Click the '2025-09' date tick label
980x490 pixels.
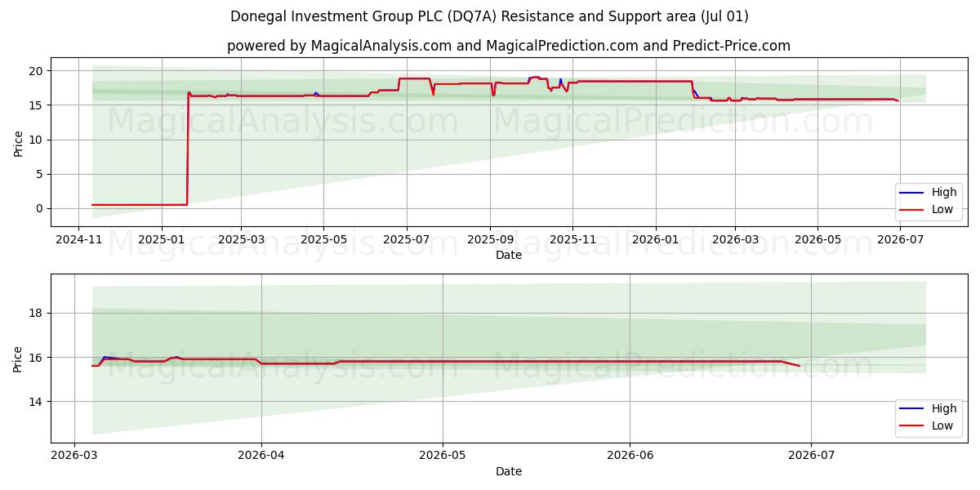(x=490, y=239)
